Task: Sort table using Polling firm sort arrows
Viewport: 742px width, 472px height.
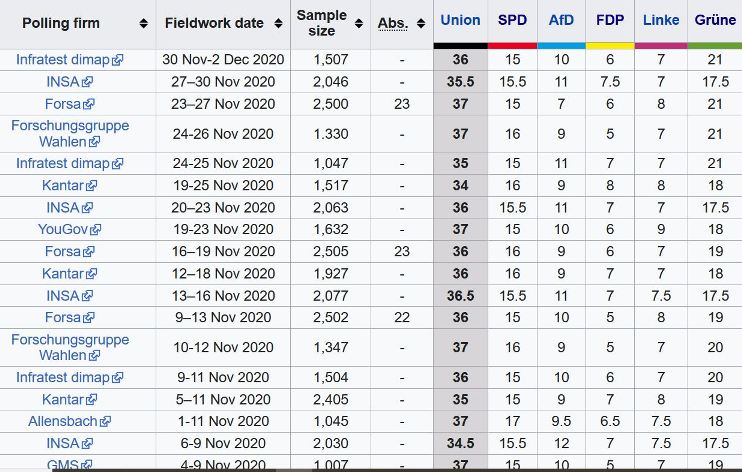Action: (144, 24)
